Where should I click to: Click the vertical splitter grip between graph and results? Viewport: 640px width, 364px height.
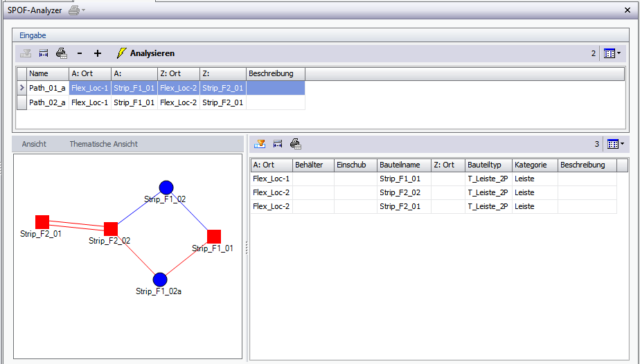point(247,248)
